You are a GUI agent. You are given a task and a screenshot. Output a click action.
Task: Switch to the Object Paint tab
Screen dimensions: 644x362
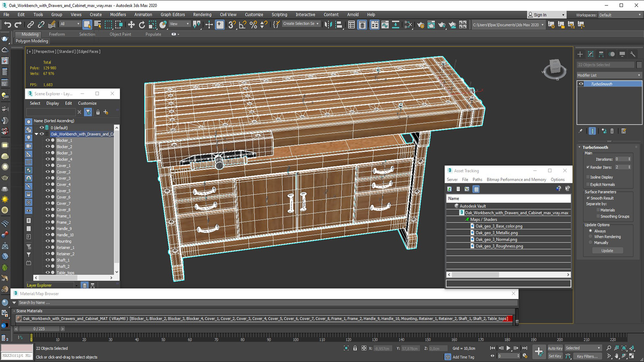tap(120, 34)
